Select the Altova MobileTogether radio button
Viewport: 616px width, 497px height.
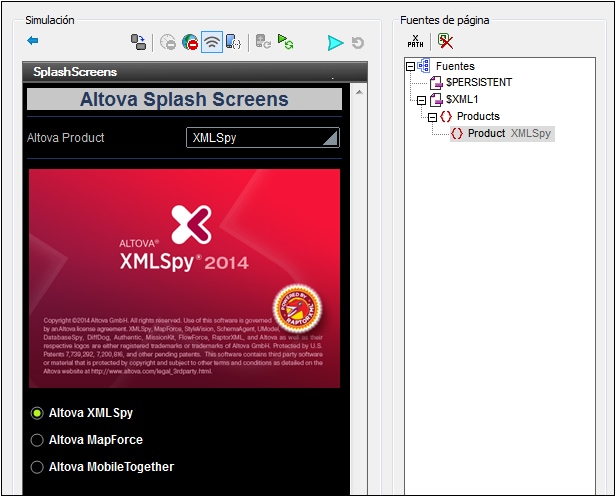point(38,466)
